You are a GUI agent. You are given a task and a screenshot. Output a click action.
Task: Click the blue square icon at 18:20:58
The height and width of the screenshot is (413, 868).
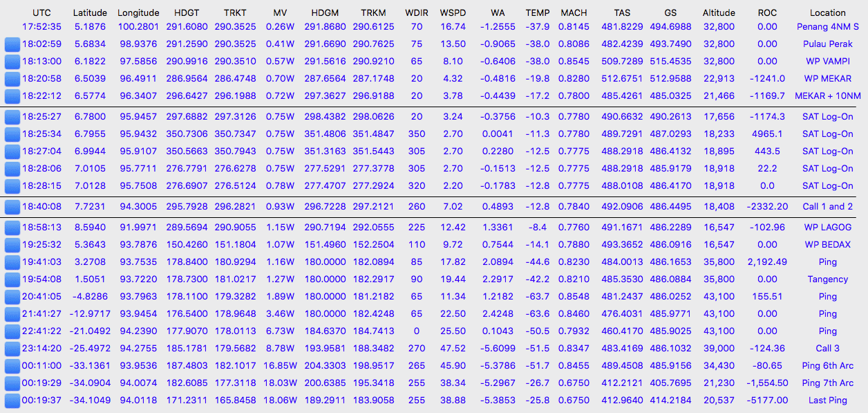click(x=12, y=80)
